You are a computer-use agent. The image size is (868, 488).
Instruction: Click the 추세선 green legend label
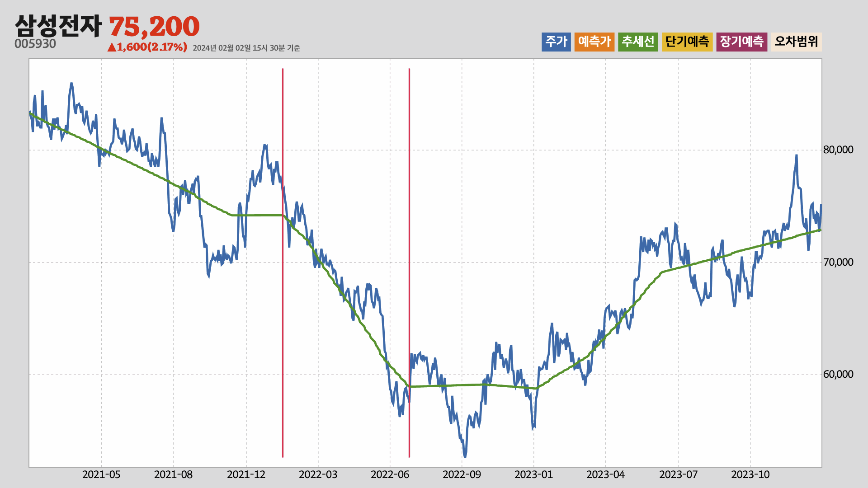(638, 42)
